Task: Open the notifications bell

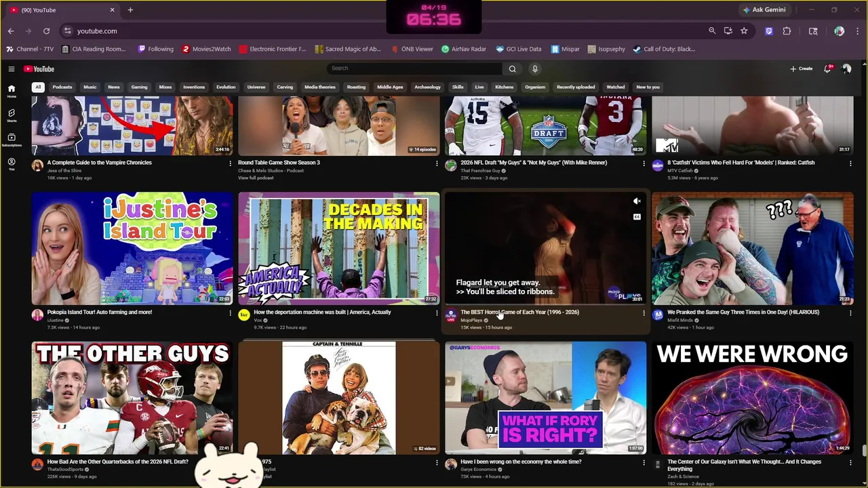Action: [828, 68]
